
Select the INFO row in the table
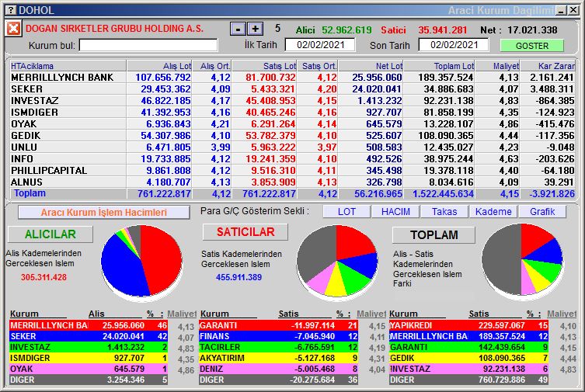[x=292, y=158]
